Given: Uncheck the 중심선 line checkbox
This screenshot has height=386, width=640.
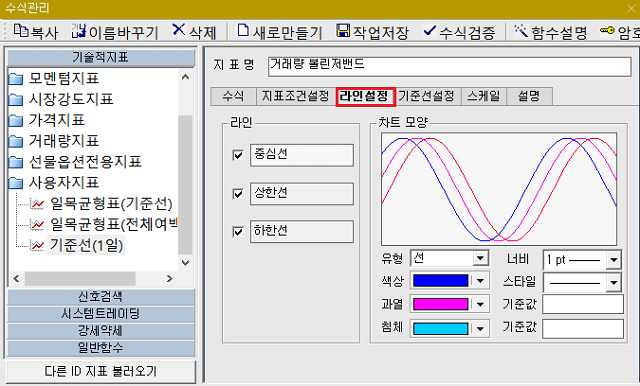Looking at the screenshot, I should [238, 155].
